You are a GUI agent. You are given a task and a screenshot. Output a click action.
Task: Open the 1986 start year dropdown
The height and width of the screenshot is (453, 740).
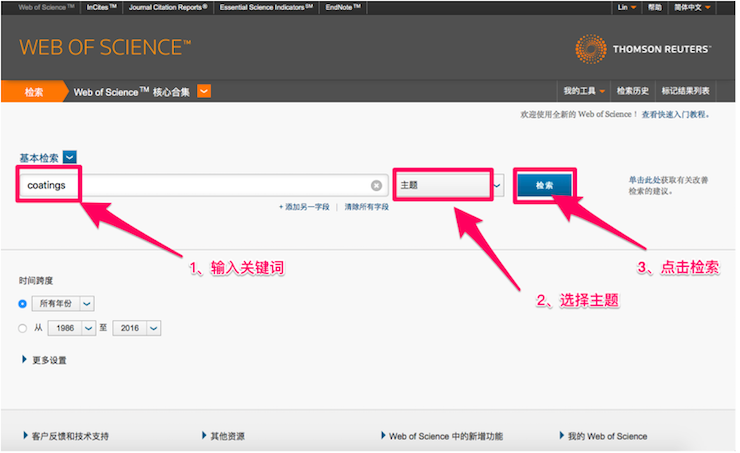coord(87,328)
